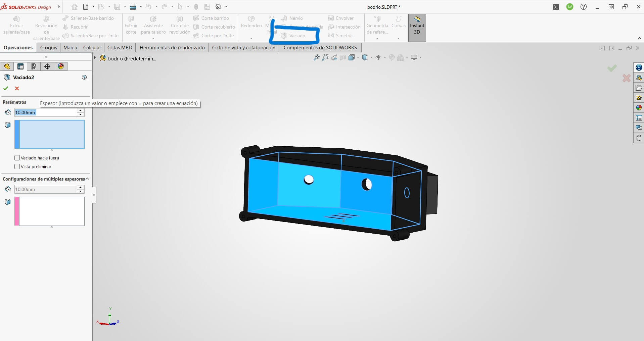Accept Vaciado2 with the green checkmark
Viewport: 644px width, 341px height.
(6, 88)
